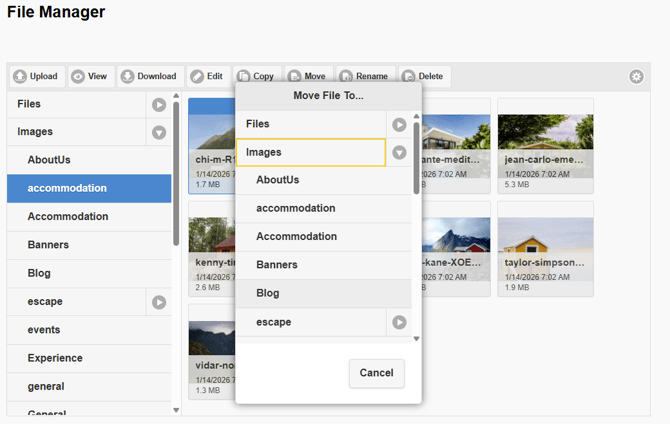Click left sidebar scroll down arrow
Viewport: 670px width, 424px height.
pyautogui.click(x=176, y=410)
